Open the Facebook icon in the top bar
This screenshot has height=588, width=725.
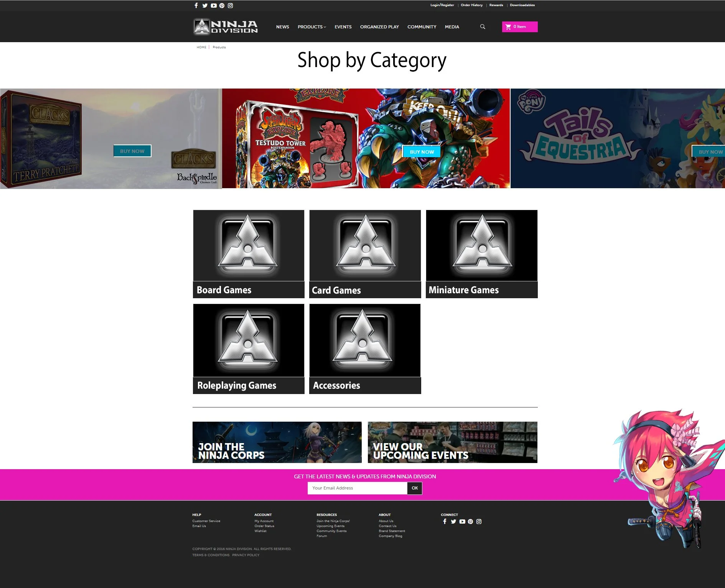coord(196,5)
